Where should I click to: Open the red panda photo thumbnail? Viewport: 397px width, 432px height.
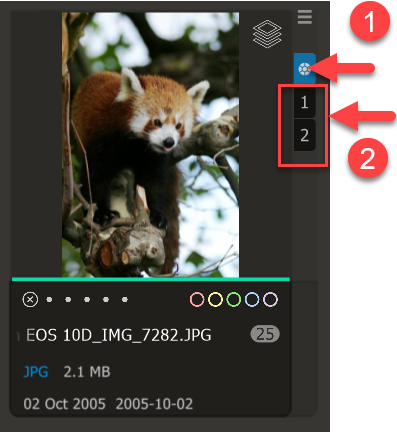tap(150, 145)
